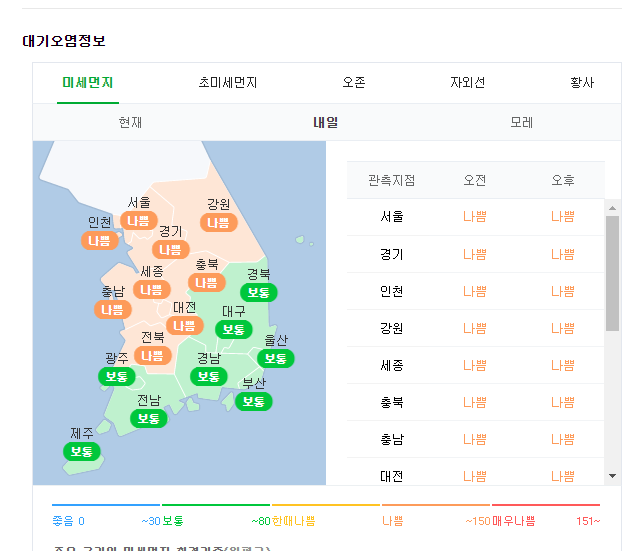Open the 오존 tab
The width and height of the screenshot is (633, 551).
point(354,82)
